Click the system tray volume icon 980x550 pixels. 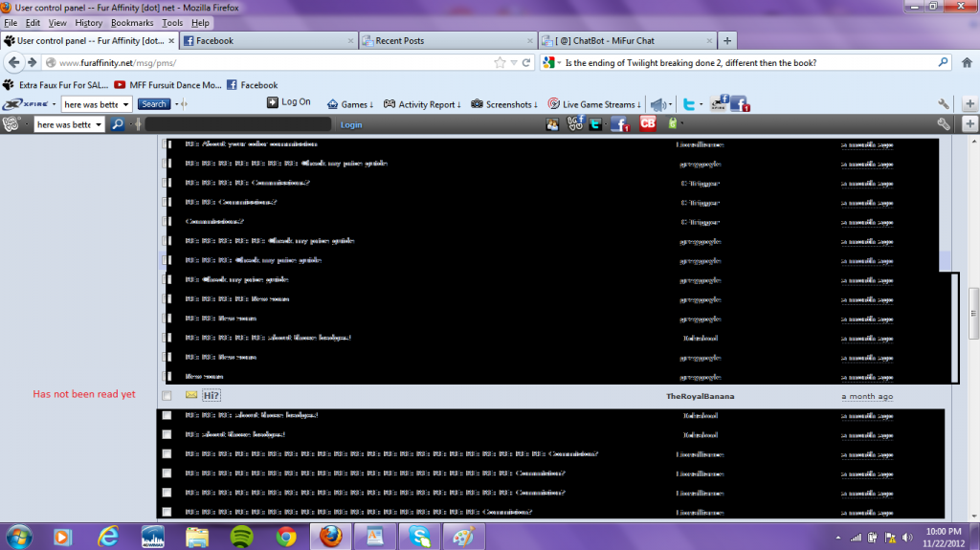coord(907,538)
